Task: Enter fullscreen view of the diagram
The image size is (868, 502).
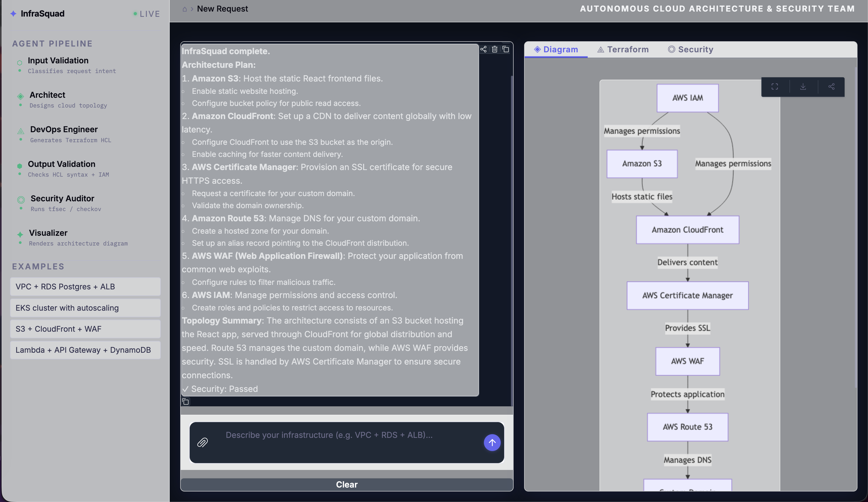Action: (x=775, y=86)
